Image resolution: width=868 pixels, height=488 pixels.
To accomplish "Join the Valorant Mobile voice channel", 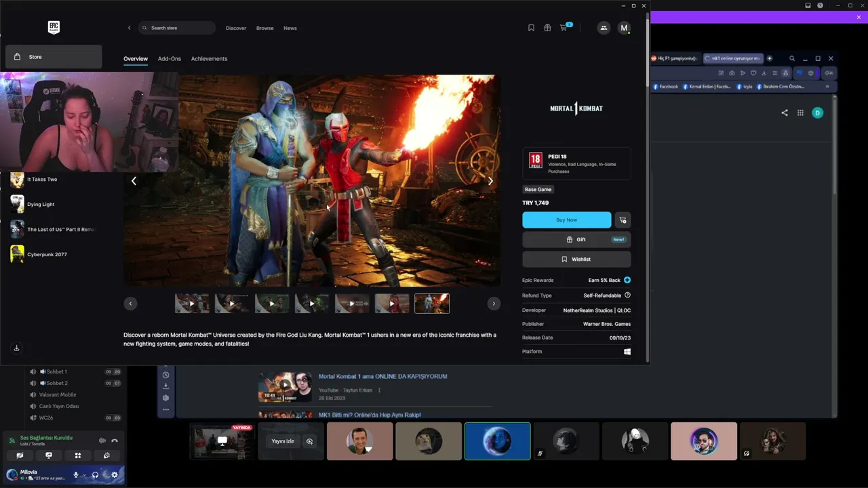I will point(58,394).
